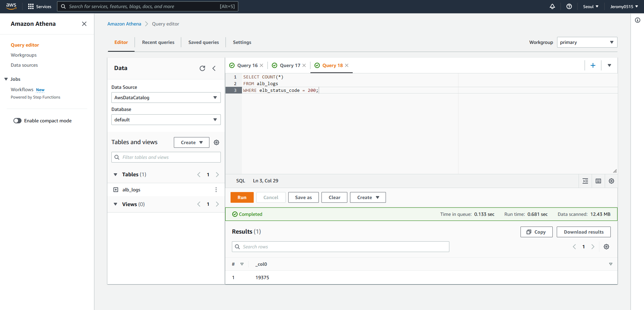Close the Query 16 tab
This screenshot has height=310, width=644.
tap(261, 65)
